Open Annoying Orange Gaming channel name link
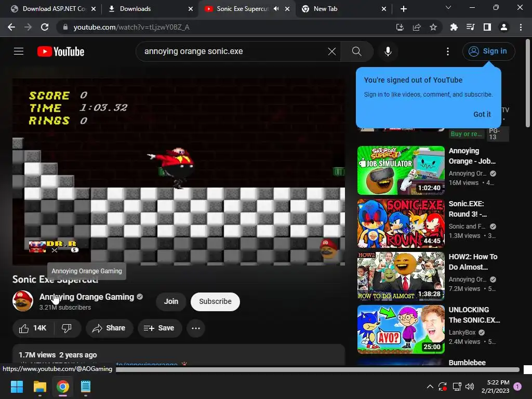532x399 pixels. [x=87, y=297]
